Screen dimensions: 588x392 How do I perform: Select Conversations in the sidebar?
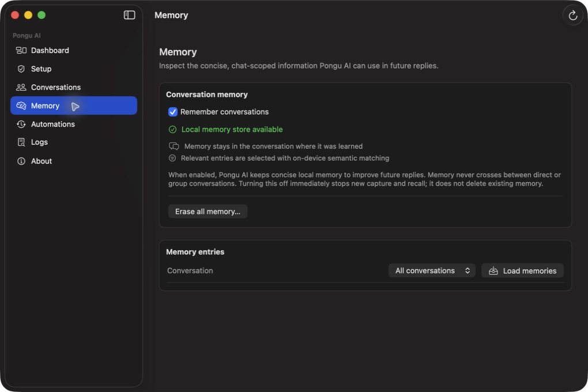click(x=74, y=87)
